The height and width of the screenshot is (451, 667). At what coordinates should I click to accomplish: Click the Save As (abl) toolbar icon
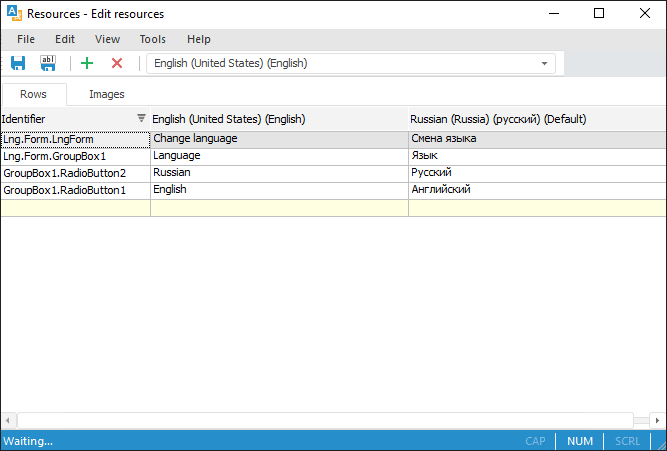48,63
